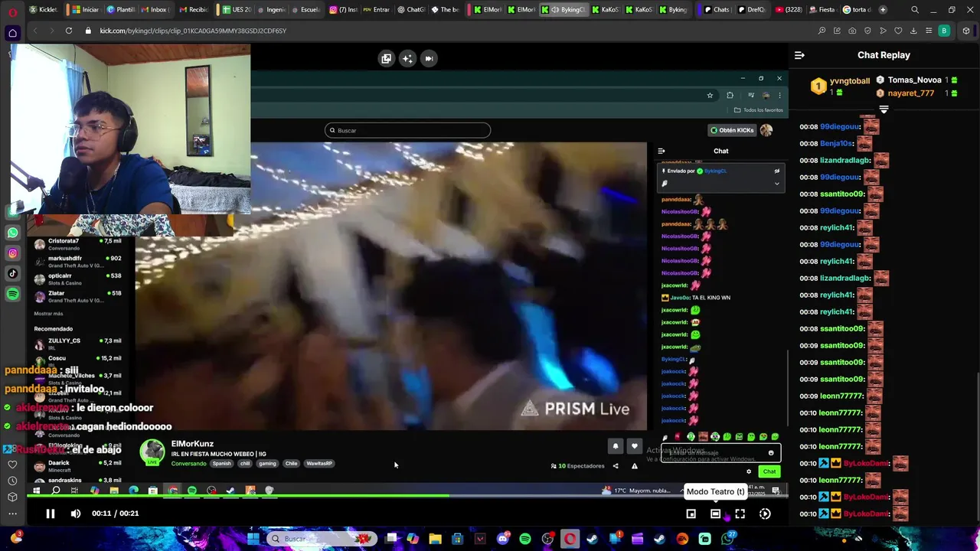Open File Explorer folder on taskbar
Screen dimensions: 980x551
435,539
